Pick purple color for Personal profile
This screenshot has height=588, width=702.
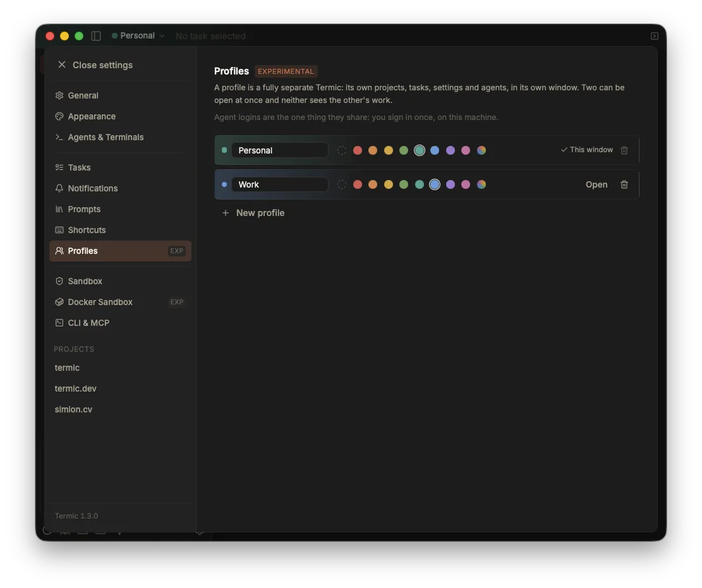coord(451,150)
